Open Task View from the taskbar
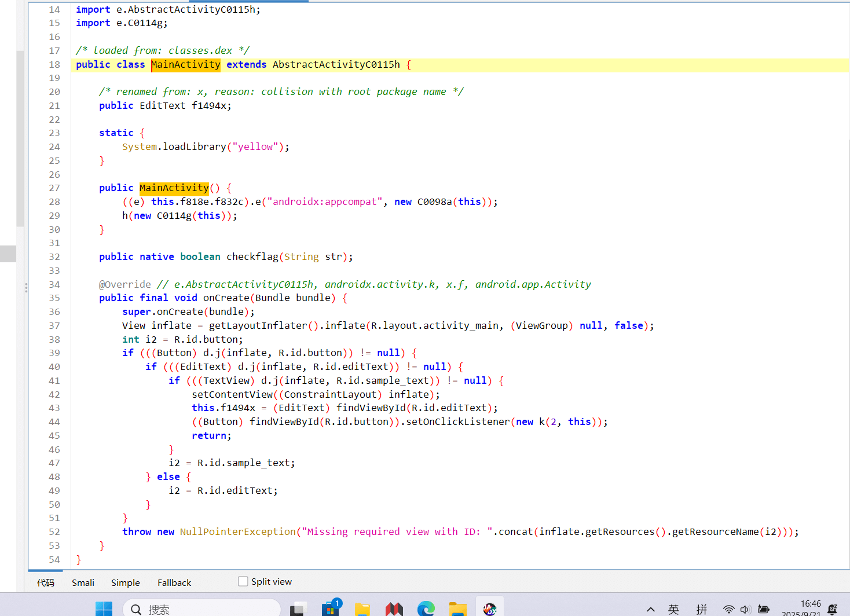 point(299,608)
